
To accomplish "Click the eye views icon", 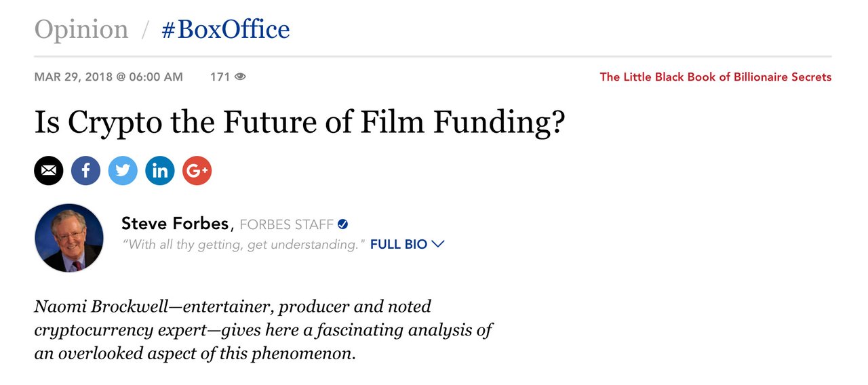I will pos(239,77).
